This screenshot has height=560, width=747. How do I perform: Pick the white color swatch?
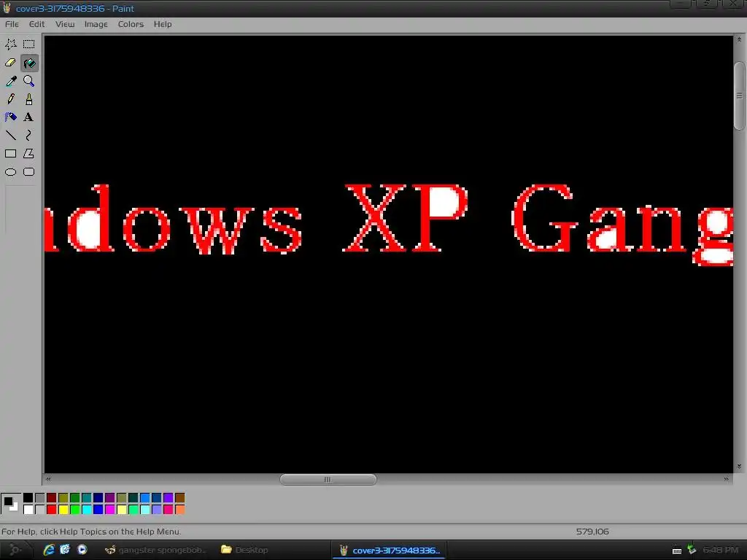[28, 510]
